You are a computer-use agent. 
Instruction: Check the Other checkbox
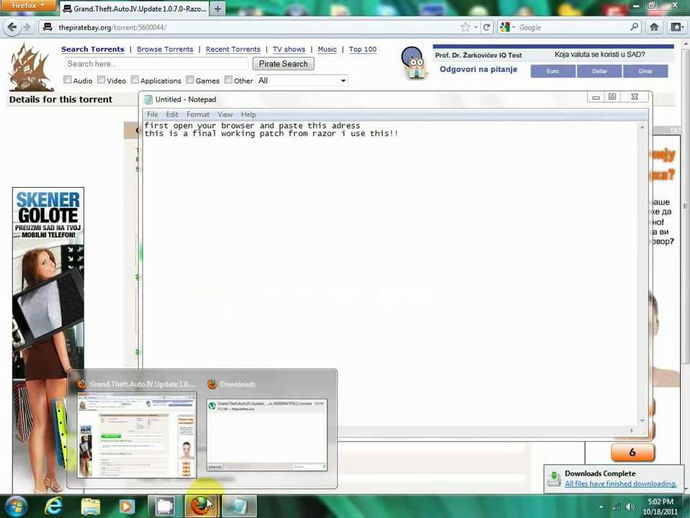[x=228, y=80]
